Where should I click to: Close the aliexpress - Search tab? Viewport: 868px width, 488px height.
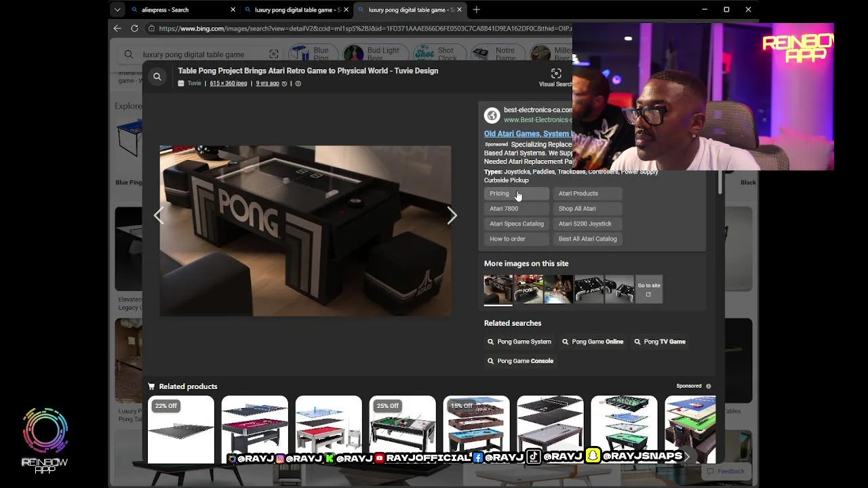pyautogui.click(x=233, y=9)
